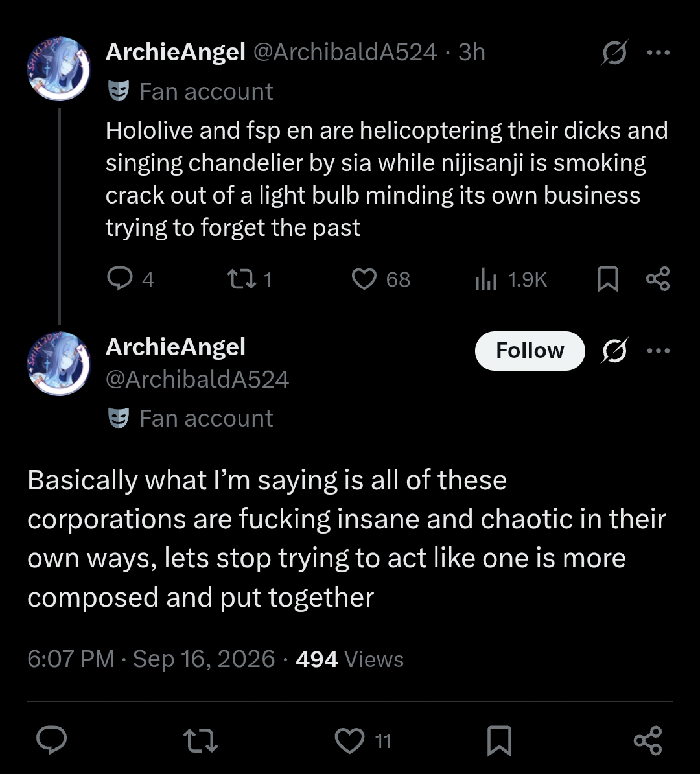This screenshot has width=700, height=774.
Task: Open Grok icon beside Follow button
Action: coord(614,351)
